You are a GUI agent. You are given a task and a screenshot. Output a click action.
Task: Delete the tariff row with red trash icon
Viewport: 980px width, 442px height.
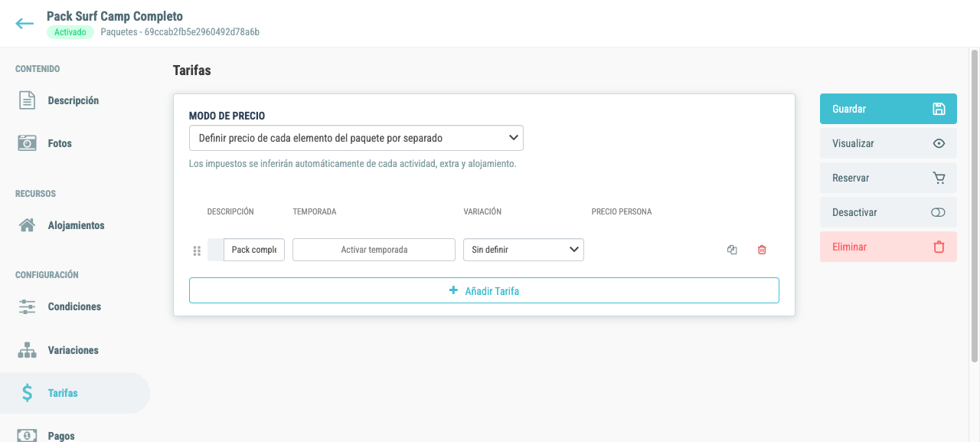tap(762, 250)
